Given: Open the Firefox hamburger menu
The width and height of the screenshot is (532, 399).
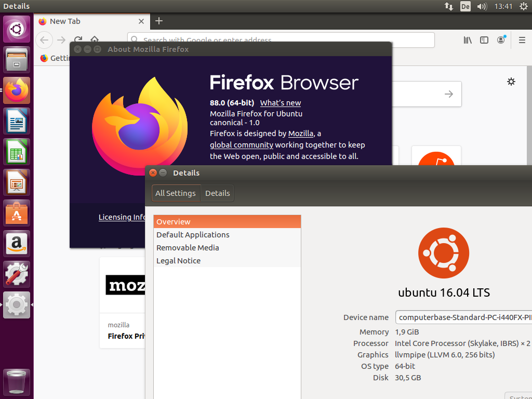Looking at the screenshot, I should (522, 40).
